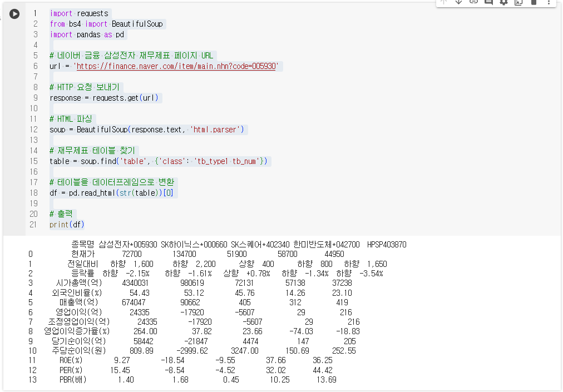
Task: Click output header 'SK하이닉스*000660'
Action: point(194,245)
